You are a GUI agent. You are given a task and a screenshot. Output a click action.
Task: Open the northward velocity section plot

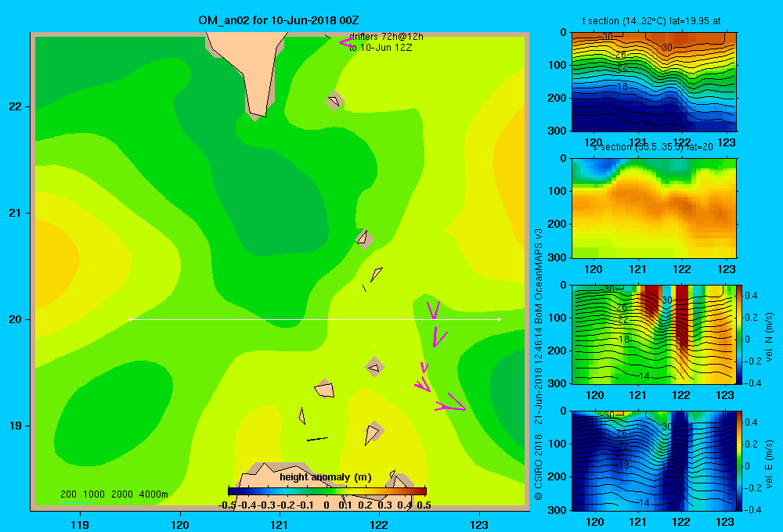[654, 334]
